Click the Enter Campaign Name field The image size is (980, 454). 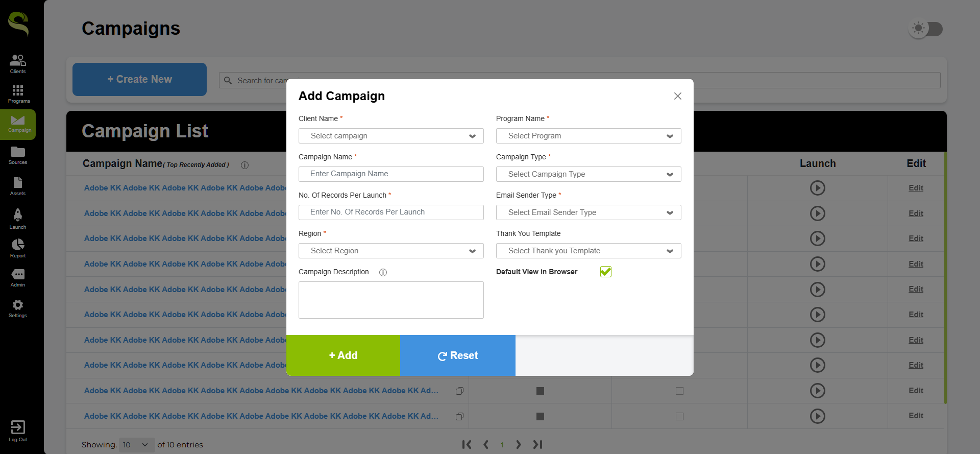coord(391,174)
